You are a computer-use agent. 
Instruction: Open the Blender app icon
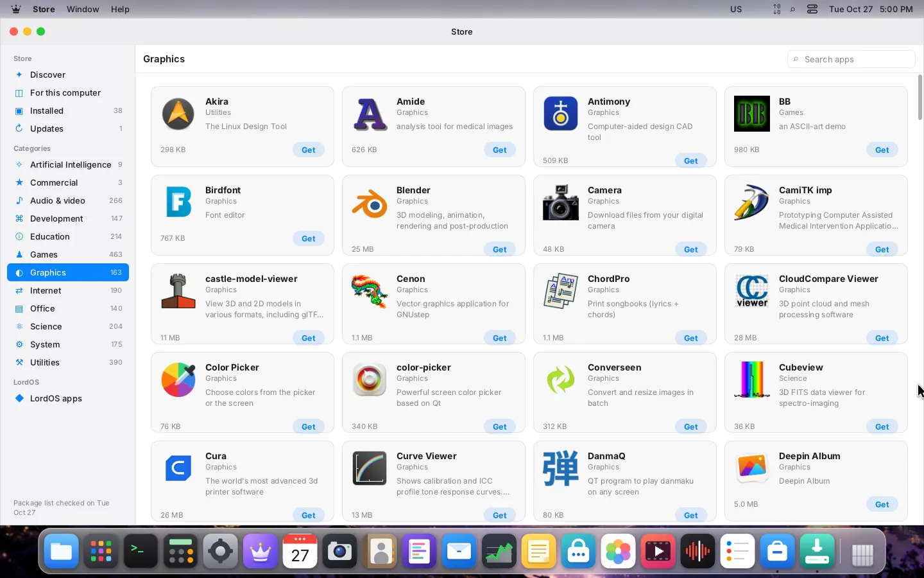pos(370,203)
